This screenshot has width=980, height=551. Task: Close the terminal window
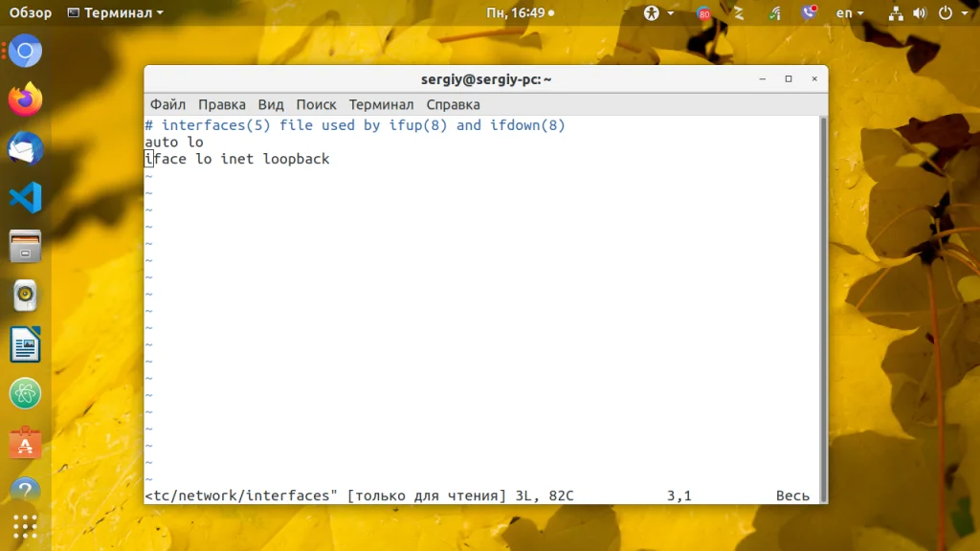[814, 78]
